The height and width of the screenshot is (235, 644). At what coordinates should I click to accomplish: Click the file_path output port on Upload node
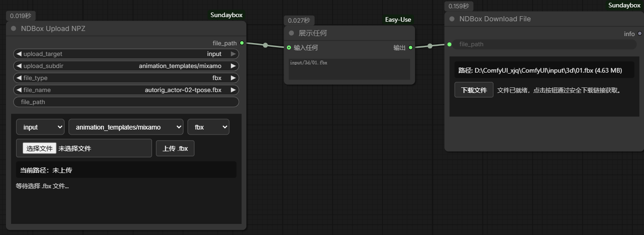(x=242, y=43)
